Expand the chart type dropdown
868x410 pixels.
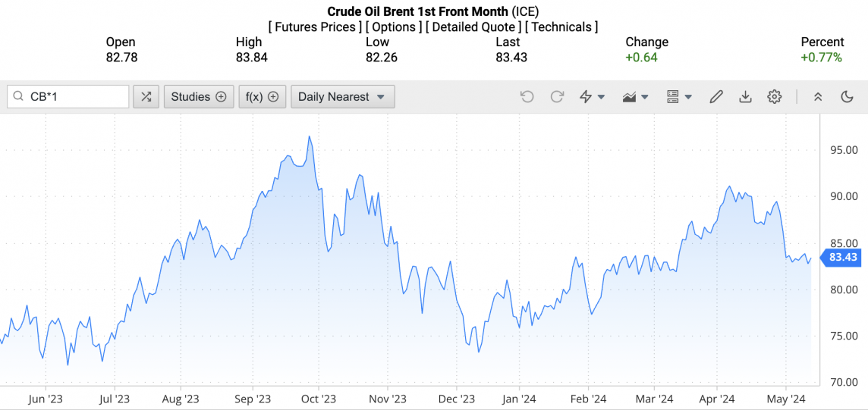(635, 96)
